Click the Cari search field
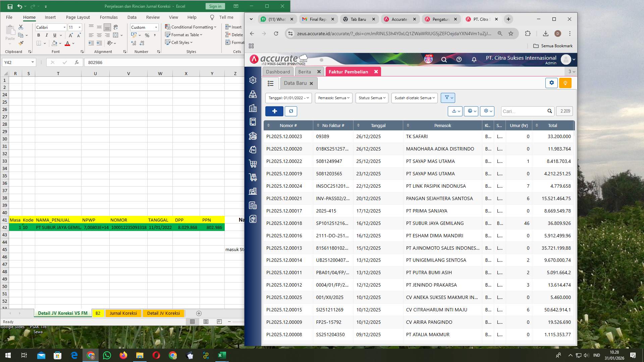This screenshot has width=644, height=362. 523,111
